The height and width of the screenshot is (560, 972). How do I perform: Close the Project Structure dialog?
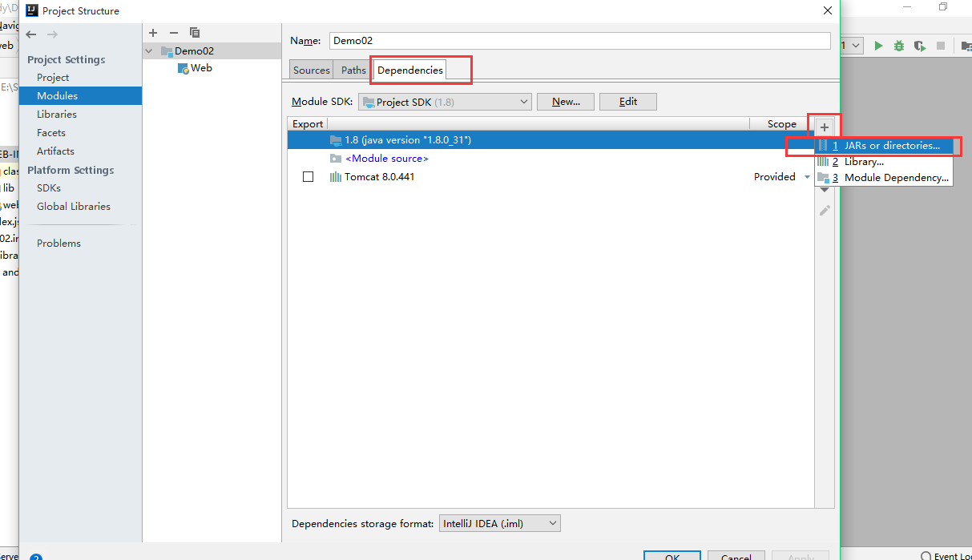pyautogui.click(x=828, y=10)
